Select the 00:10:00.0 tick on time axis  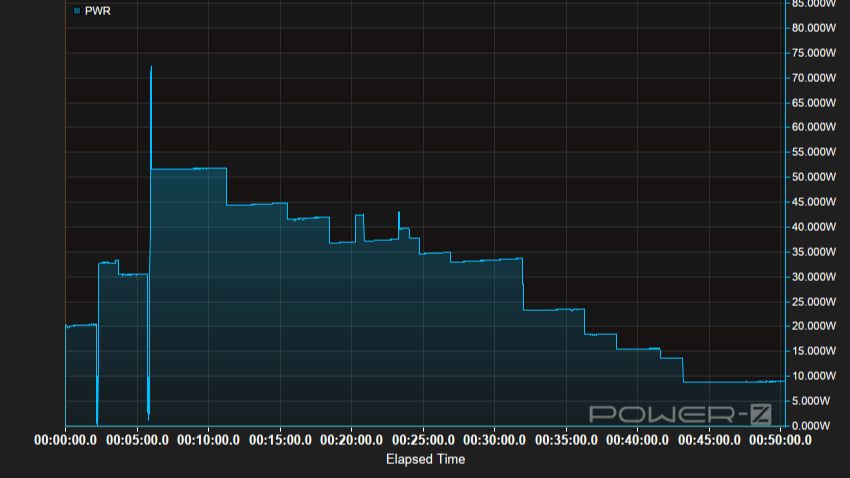(x=210, y=440)
